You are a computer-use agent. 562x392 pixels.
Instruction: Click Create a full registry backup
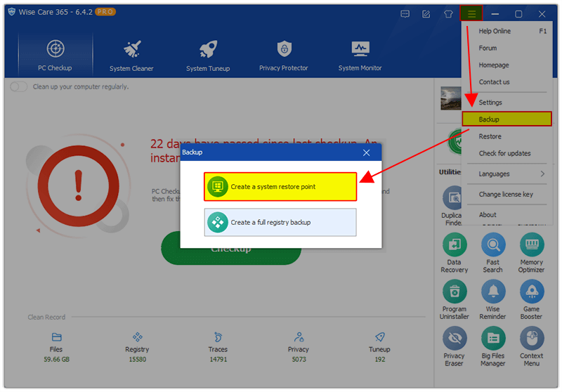pos(280,222)
